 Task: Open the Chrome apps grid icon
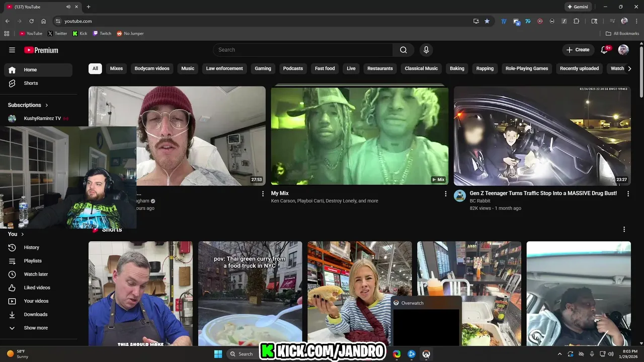pyautogui.click(x=7, y=33)
